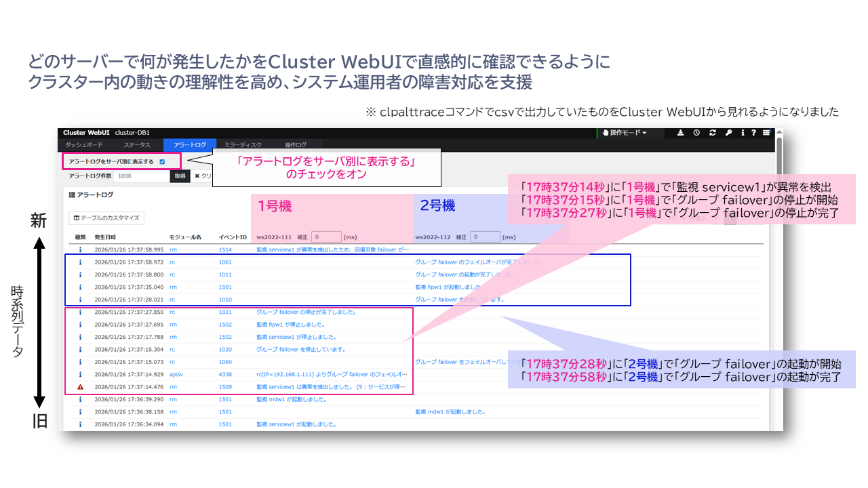Click the 補正 input for ws2022-112
868x488 pixels.
485,237
